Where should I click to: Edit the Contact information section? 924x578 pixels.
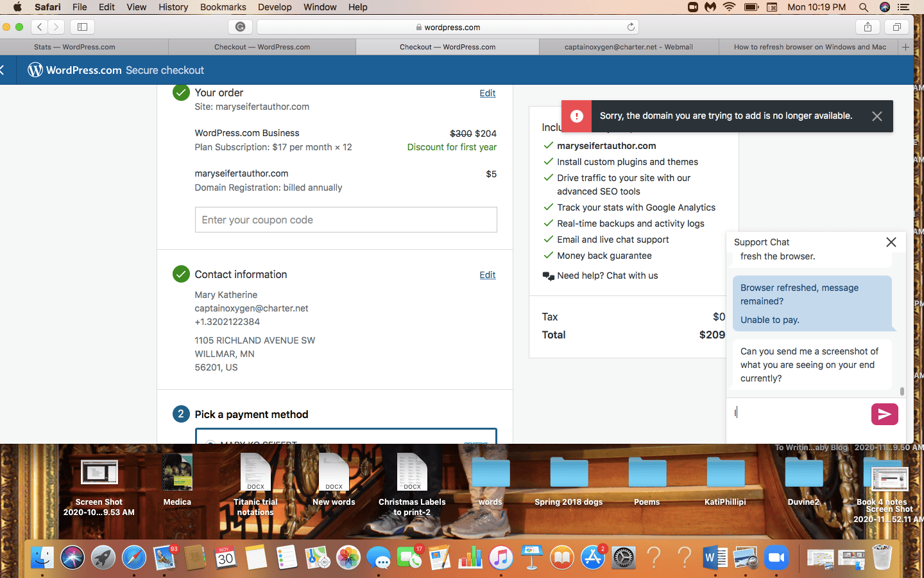coord(487,275)
